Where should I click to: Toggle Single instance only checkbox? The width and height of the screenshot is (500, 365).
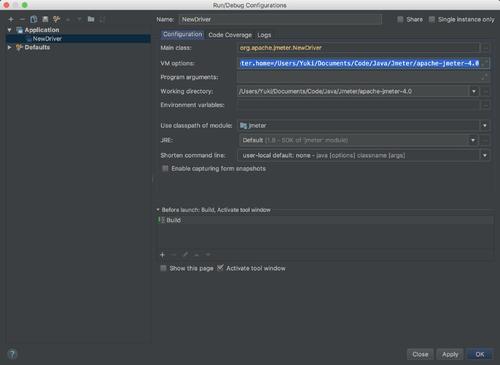432,19
